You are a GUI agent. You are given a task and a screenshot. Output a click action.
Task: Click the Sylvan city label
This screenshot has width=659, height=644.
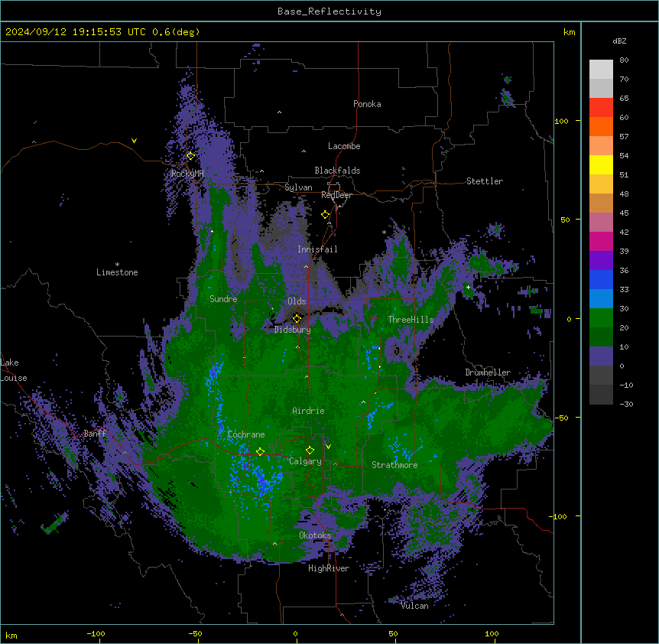(298, 187)
